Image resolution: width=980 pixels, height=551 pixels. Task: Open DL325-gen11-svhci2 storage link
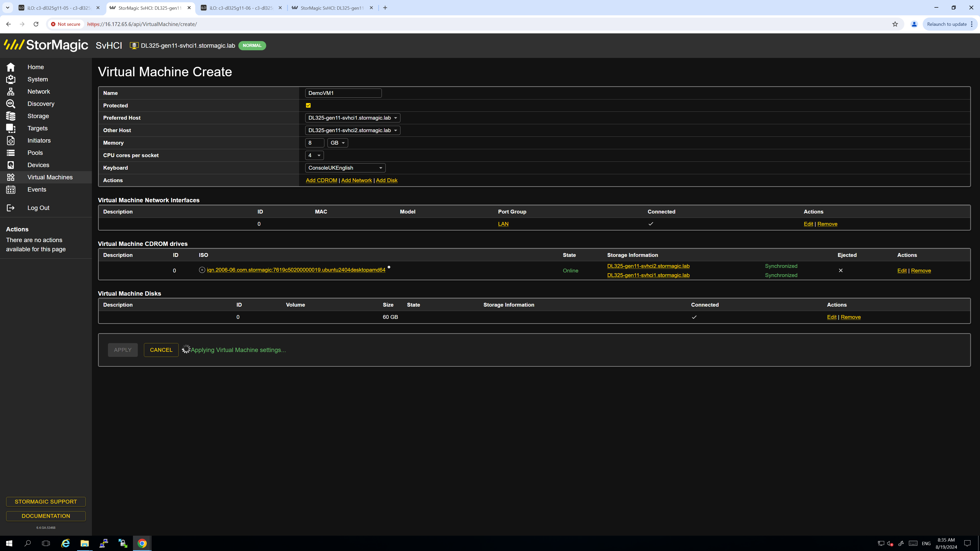(x=648, y=266)
